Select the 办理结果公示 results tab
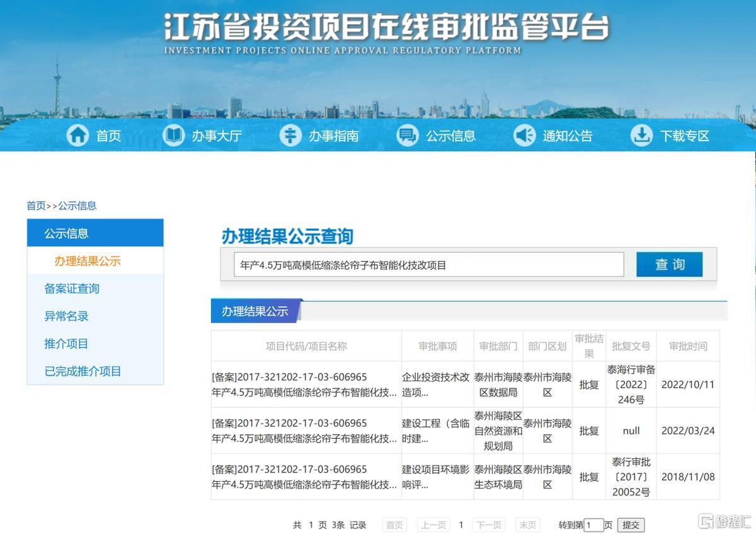Screen dimensions: 756x534 (255, 311)
